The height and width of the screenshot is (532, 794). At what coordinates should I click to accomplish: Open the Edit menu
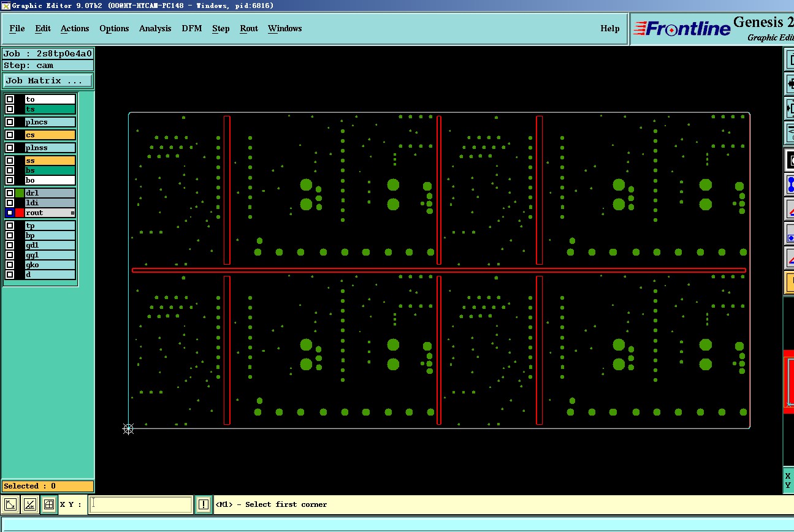click(x=43, y=28)
